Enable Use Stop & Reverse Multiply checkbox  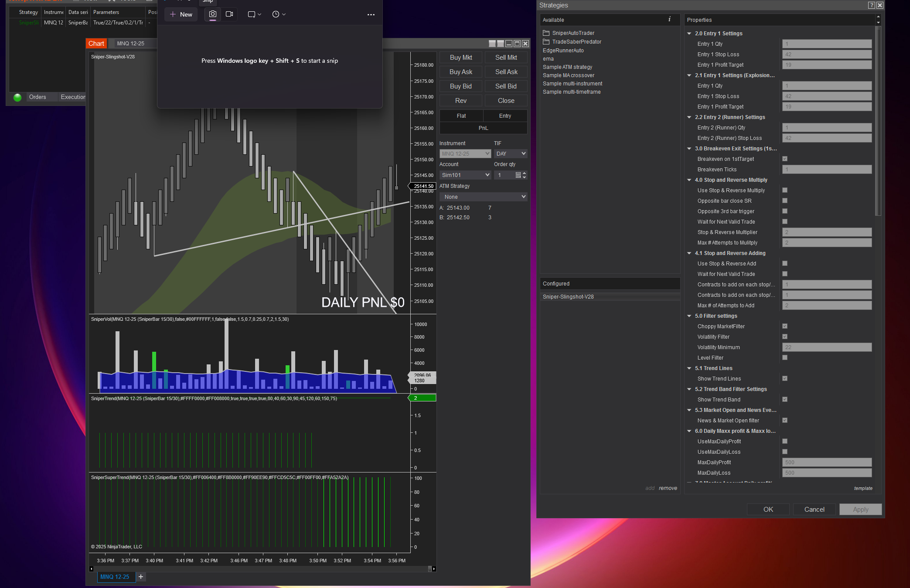(785, 190)
